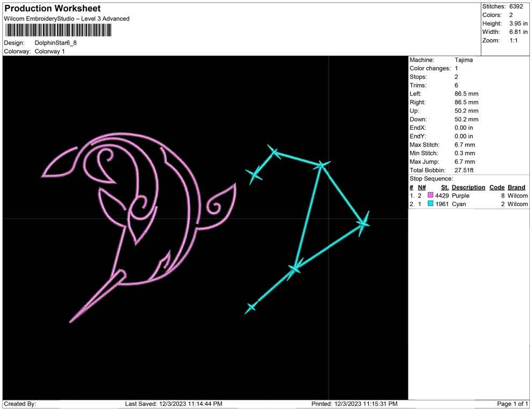This screenshot has height=409, width=532.
Task: Click the St. column header
Action: tap(444, 187)
